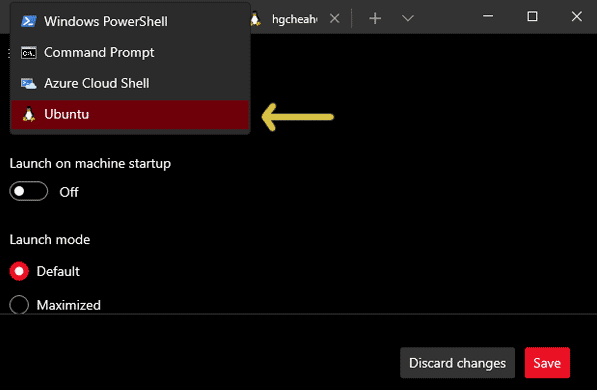Click the Ubuntu penguin icon in list
The height and width of the screenshot is (390, 597).
pyautogui.click(x=29, y=114)
